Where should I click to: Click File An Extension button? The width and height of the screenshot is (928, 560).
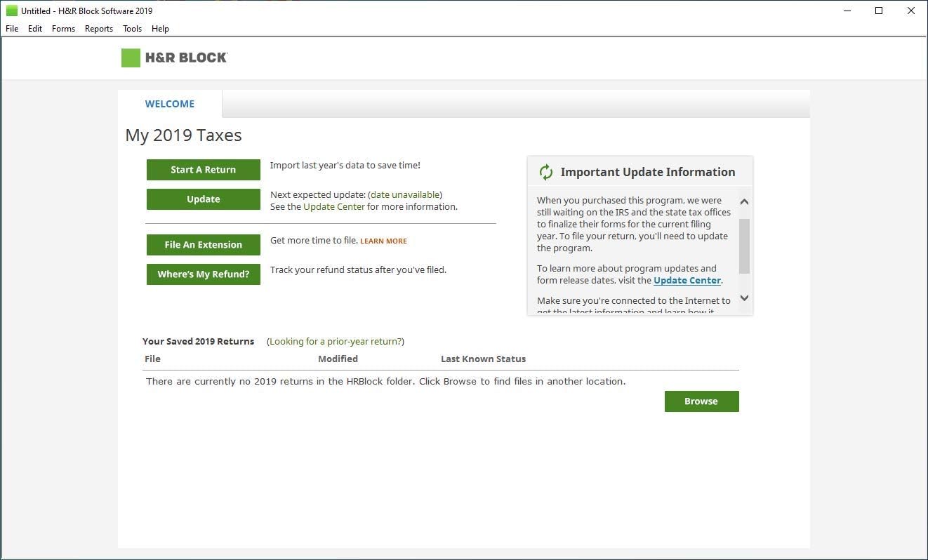tap(204, 245)
